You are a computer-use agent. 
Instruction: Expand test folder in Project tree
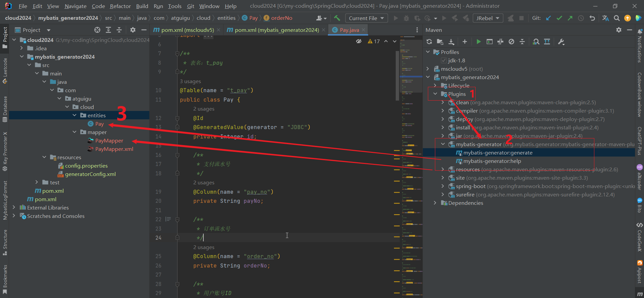pyautogui.click(x=37, y=182)
